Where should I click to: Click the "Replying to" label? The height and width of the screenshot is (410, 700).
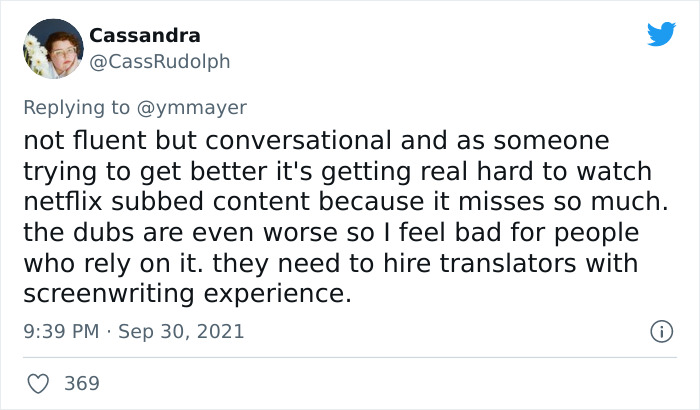[x=76, y=108]
